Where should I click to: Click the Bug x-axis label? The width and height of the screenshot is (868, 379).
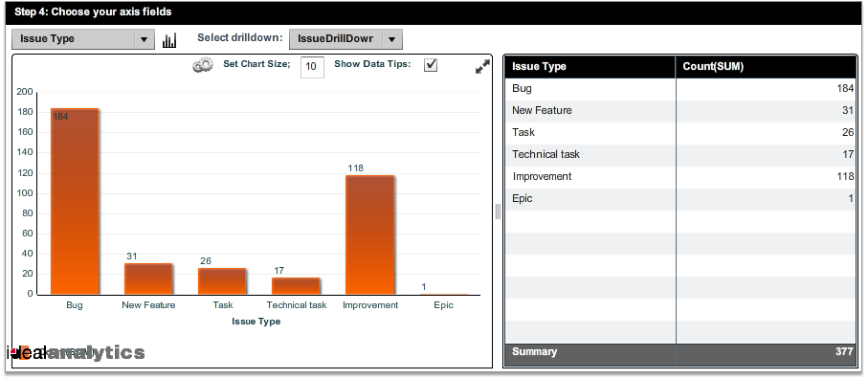(75, 305)
